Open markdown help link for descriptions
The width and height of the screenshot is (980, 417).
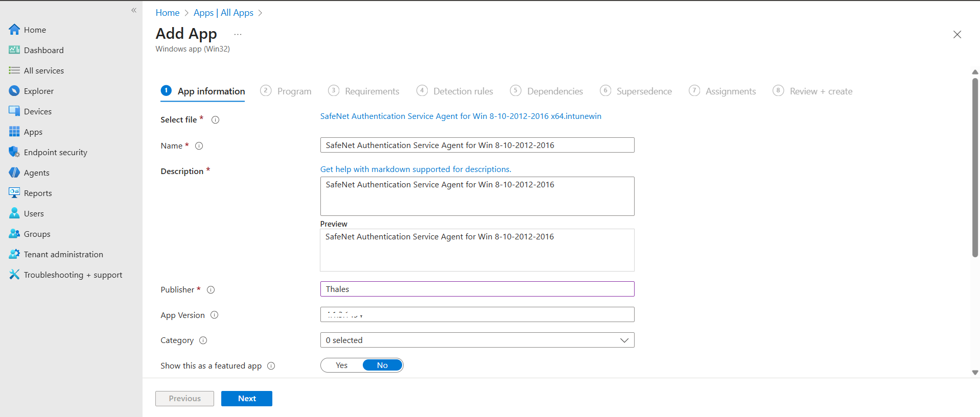(415, 169)
